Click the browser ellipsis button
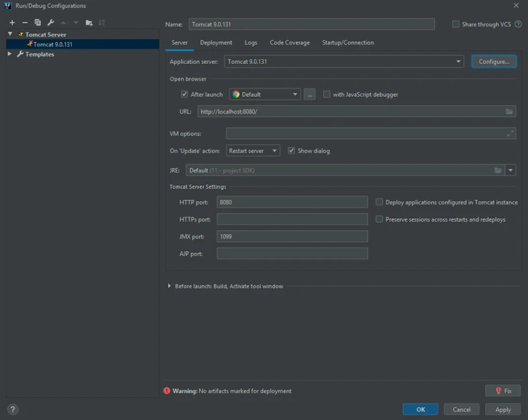The image size is (528, 420). [310, 94]
